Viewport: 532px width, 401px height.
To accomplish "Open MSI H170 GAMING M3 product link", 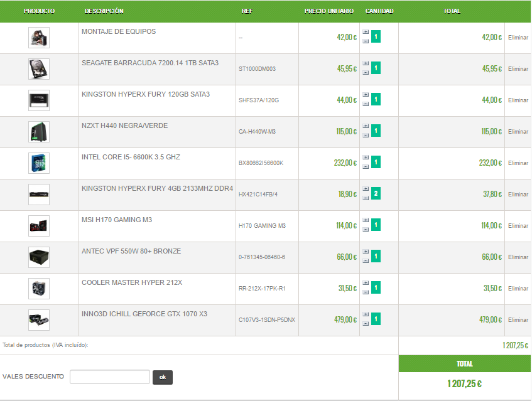I will (117, 220).
